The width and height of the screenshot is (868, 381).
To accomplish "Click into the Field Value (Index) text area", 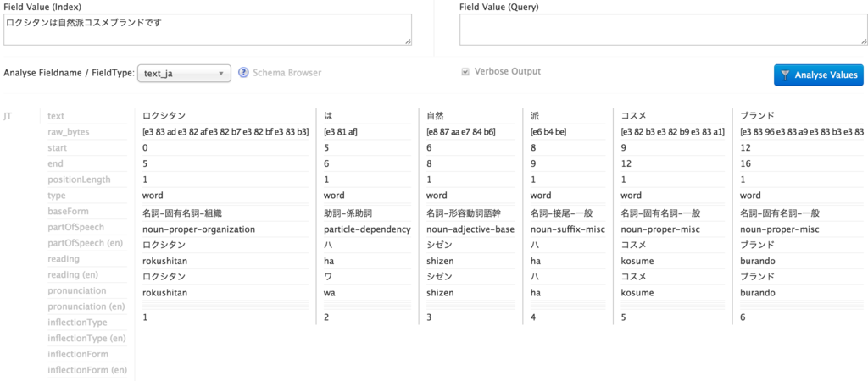I will point(207,29).
